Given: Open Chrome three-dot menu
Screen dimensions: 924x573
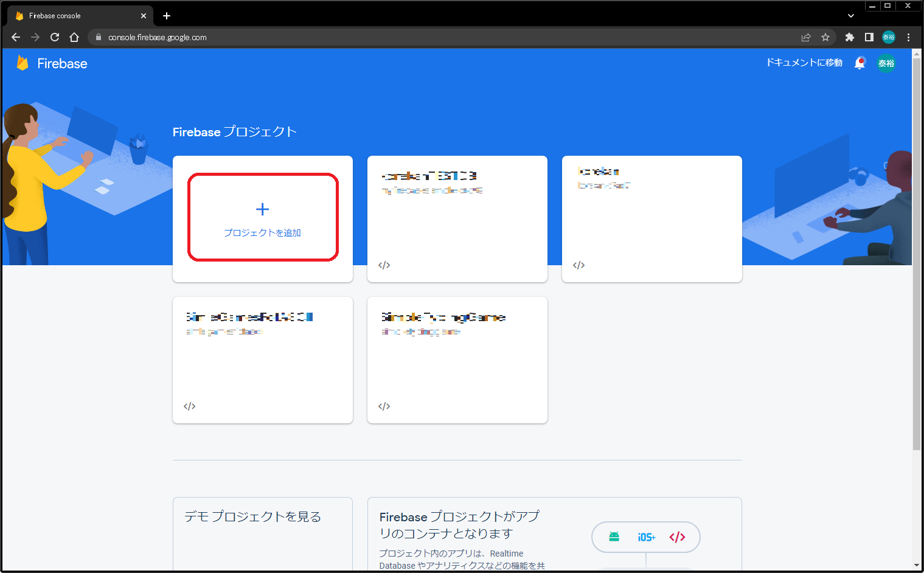Looking at the screenshot, I should tap(909, 37).
